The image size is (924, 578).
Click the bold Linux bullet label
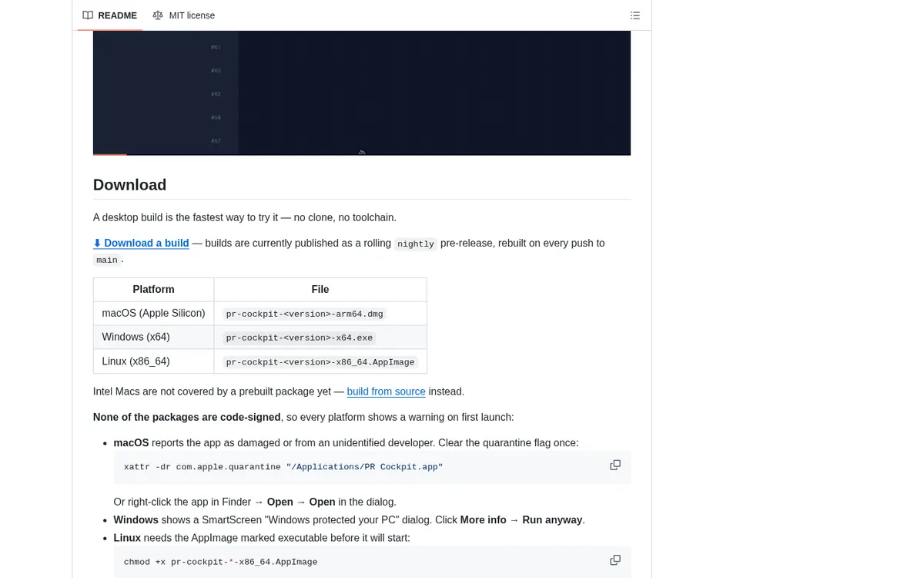[127, 538]
